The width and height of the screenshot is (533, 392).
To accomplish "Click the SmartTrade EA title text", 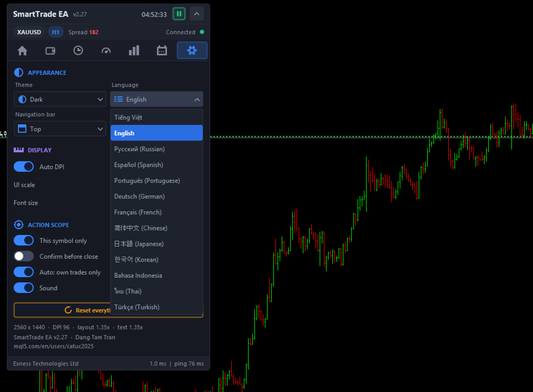I will coord(41,14).
